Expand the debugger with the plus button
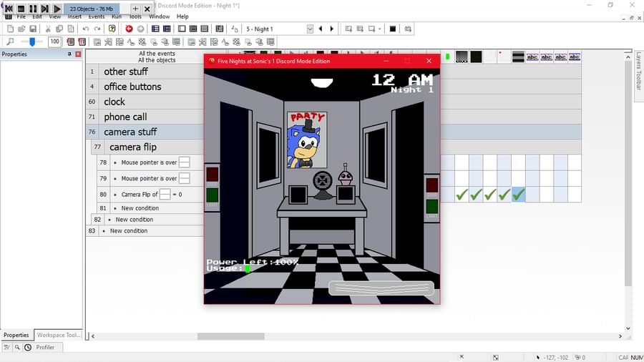The width and height of the screenshot is (644, 362). click(x=135, y=9)
